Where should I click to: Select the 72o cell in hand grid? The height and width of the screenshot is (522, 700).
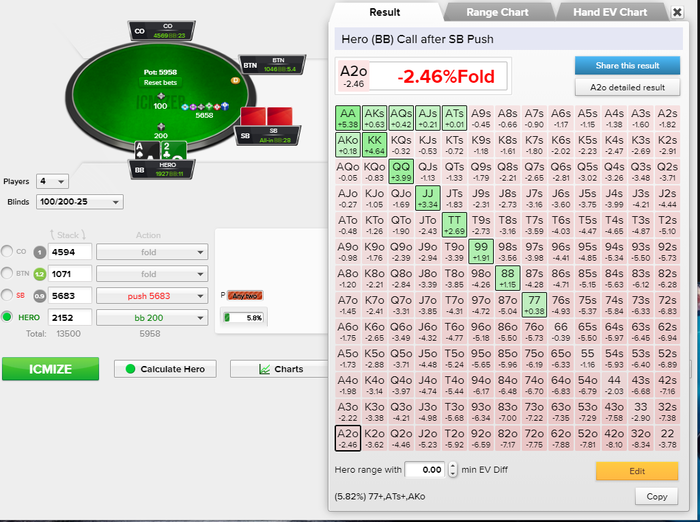point(534,438)
